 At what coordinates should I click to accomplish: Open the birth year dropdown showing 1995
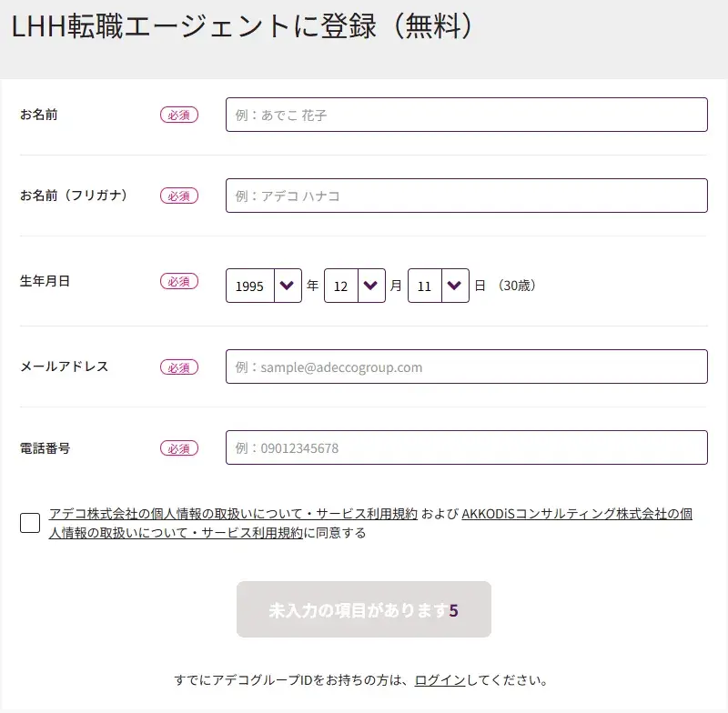[x=250, y=286]
